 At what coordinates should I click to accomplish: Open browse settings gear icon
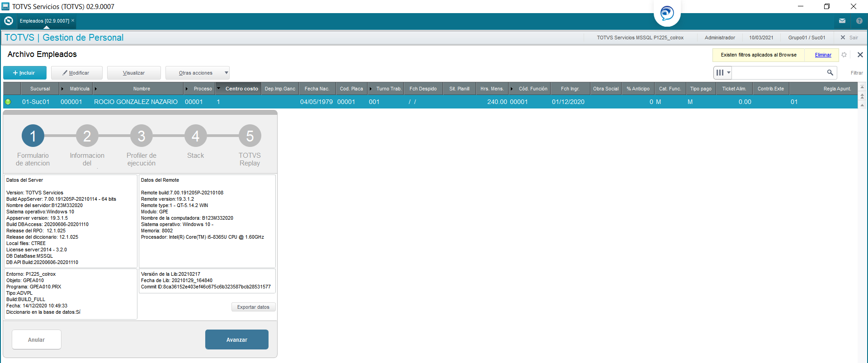(844, 55)
